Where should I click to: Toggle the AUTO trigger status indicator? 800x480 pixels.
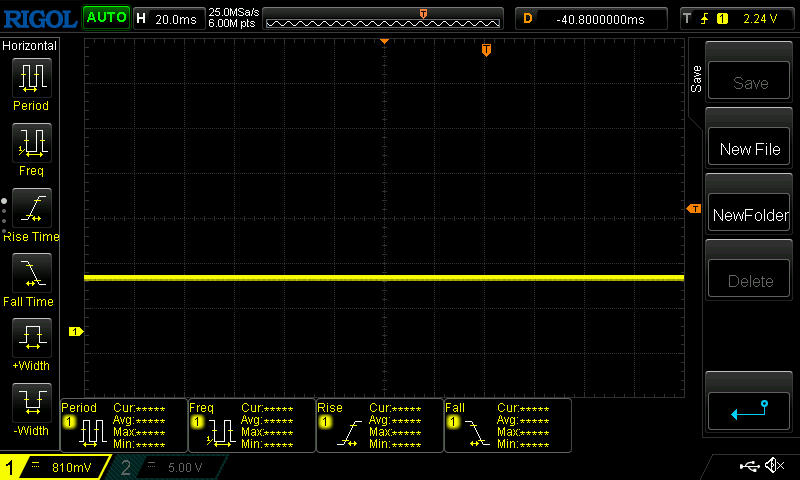coord(106,18)
